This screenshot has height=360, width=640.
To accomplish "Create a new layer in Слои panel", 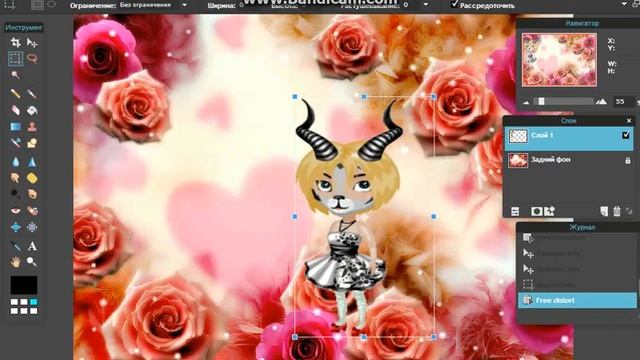I will tap(604, 211).
